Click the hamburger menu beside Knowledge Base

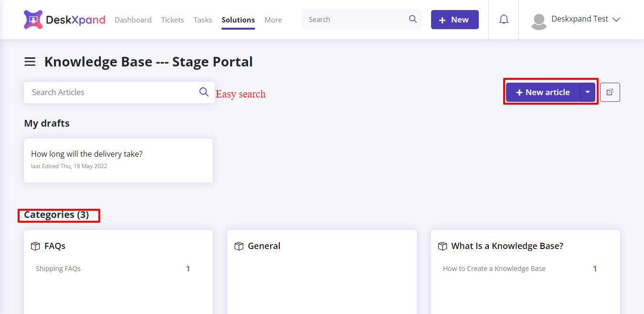point(30,62)
